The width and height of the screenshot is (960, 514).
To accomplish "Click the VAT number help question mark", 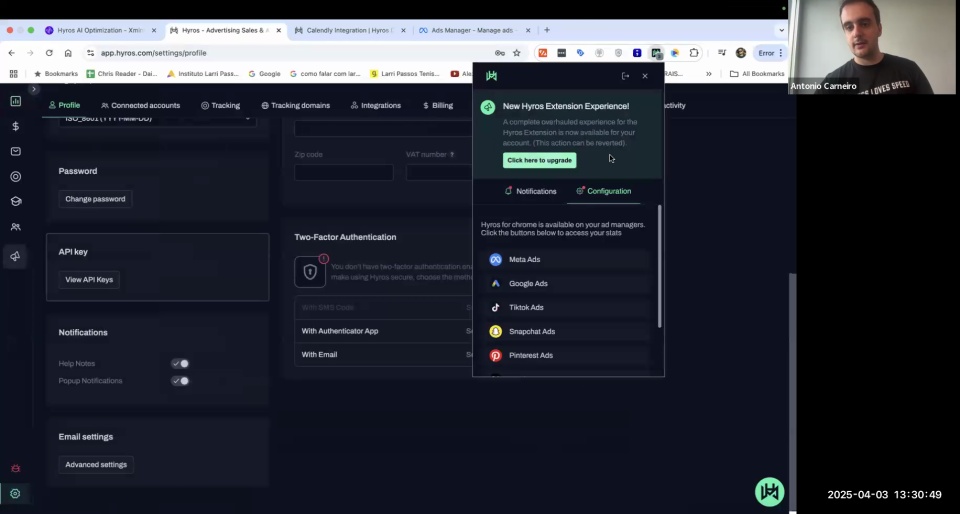I will [452, 155].
